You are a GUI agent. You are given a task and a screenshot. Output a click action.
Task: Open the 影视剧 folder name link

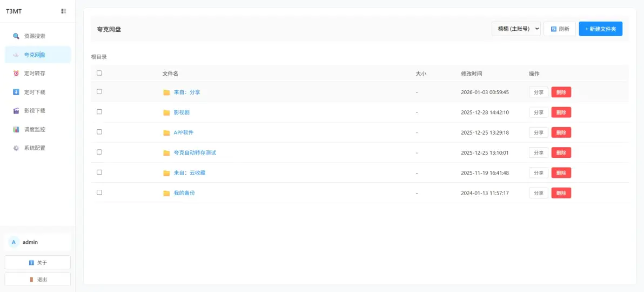coord(182,112)
